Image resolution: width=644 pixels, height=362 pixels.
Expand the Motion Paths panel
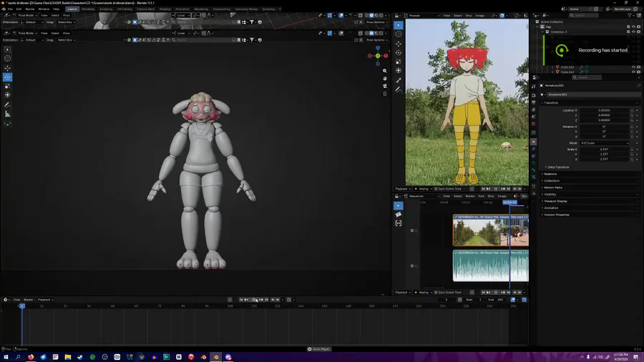pyautogui.click(x=552, y=187)
